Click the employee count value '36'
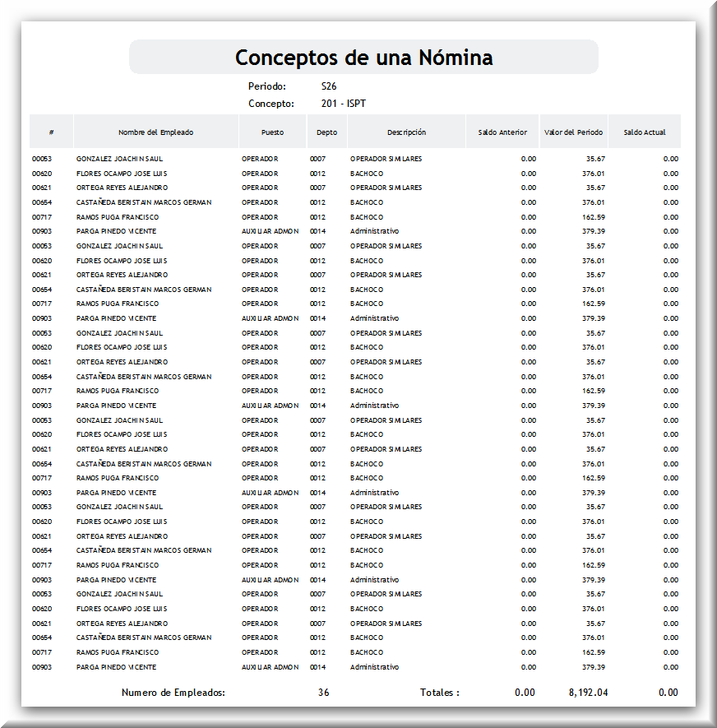717x728 pixels. [x=323, y=693]
